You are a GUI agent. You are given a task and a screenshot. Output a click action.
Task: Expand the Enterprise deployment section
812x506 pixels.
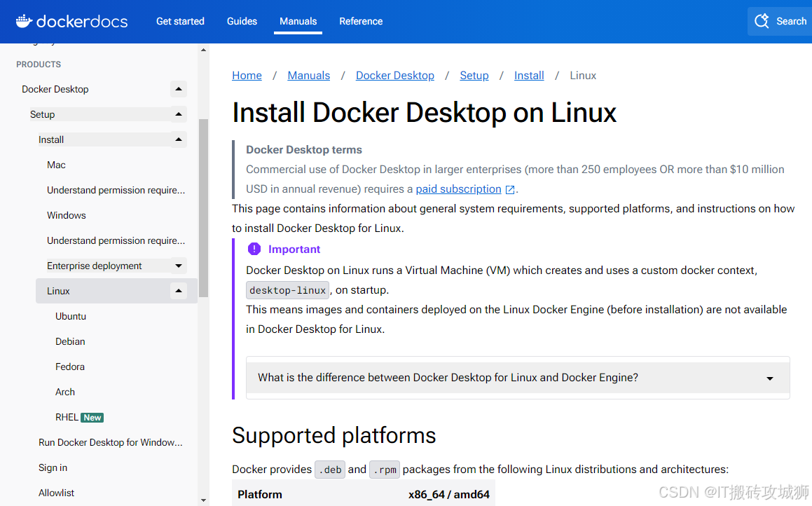tap(179, 266)
